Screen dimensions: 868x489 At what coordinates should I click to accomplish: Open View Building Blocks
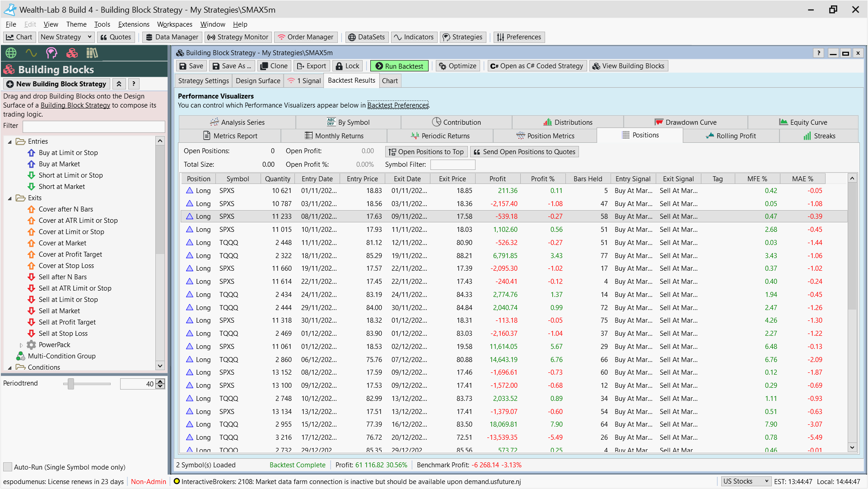click(628, 66)
